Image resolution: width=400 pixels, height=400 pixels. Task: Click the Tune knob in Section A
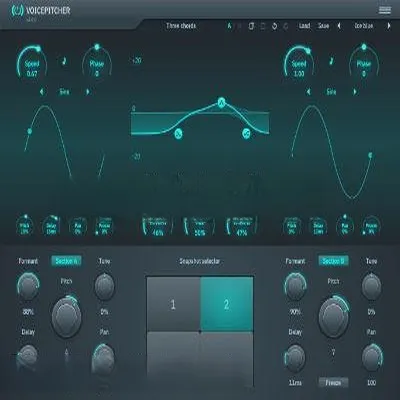(104, 286)
